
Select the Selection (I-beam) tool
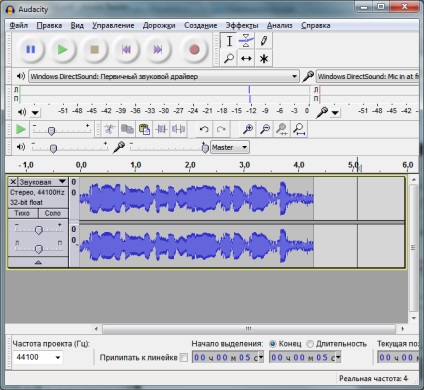[229, 41]
